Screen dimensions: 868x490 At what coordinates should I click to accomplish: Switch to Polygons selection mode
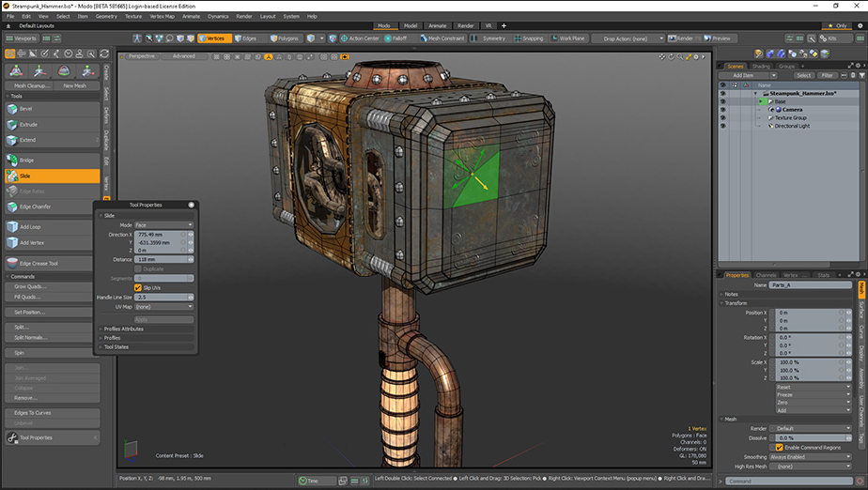coord(286,38)
